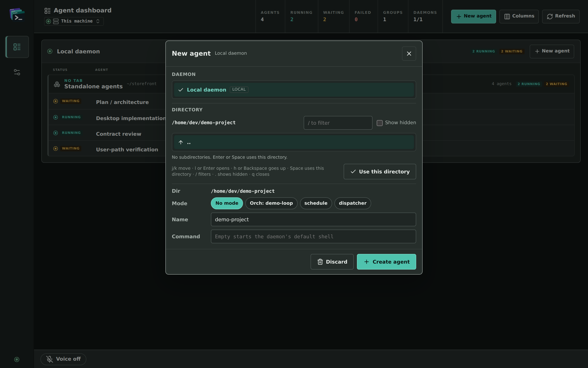Click the top bar New agent button
This screenshot has height=368, width=588.
click(x=473, y=16)
